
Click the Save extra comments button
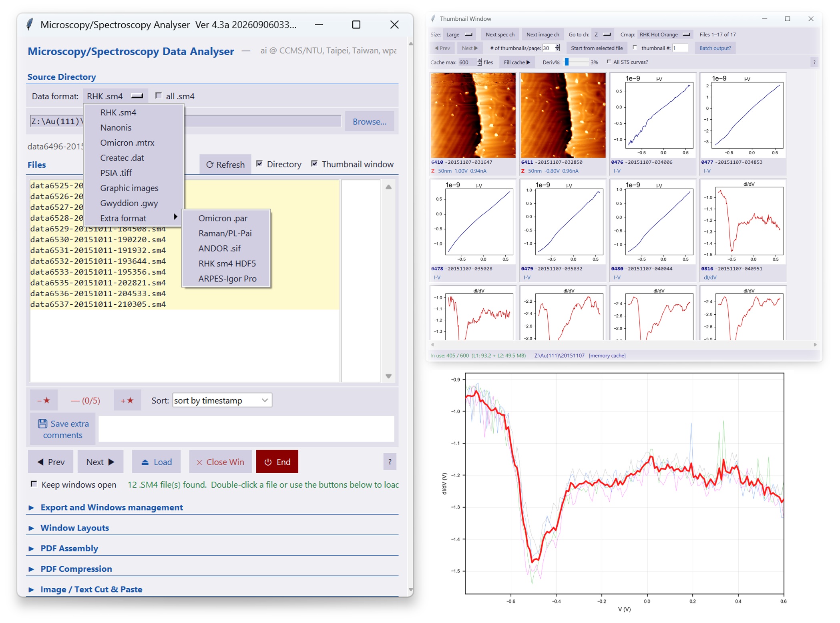63,429
